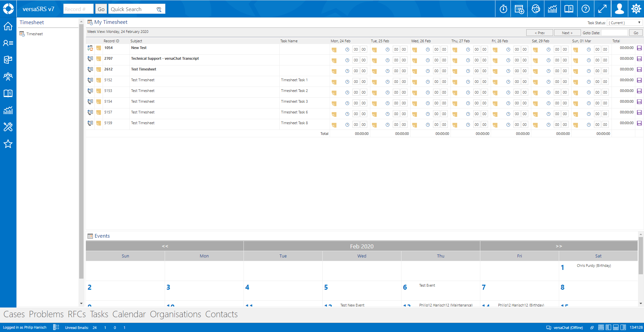Click the support agent headset icon
The image size is (644, 332).
coord(536,9)
